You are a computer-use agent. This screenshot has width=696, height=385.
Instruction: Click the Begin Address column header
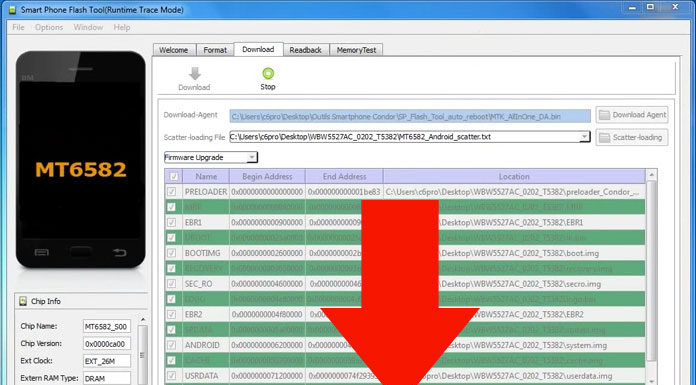(267, 177)
